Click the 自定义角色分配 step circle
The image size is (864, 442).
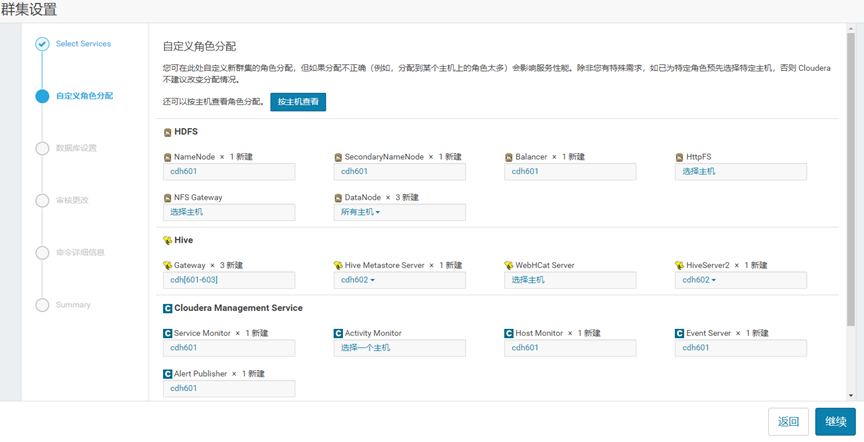42,96
